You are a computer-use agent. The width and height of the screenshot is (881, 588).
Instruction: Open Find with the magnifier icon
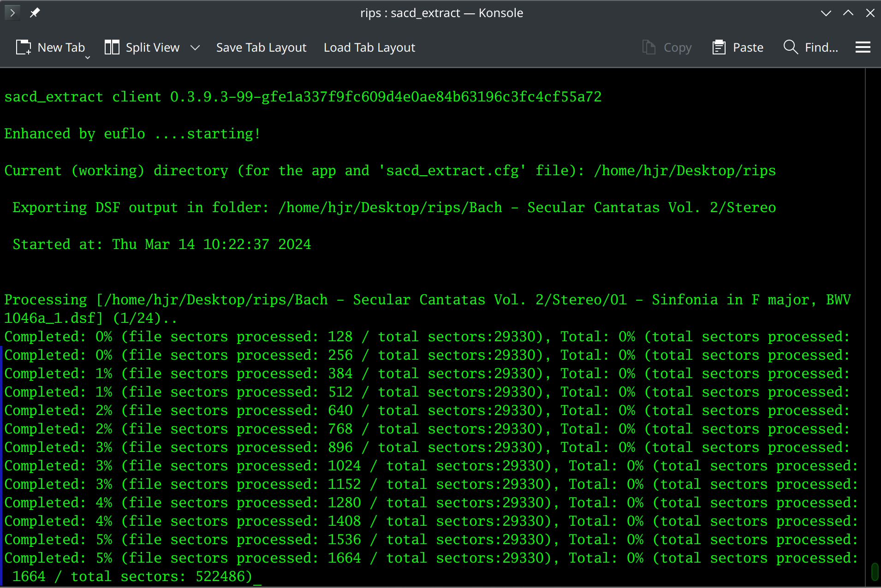click(791, 47)
